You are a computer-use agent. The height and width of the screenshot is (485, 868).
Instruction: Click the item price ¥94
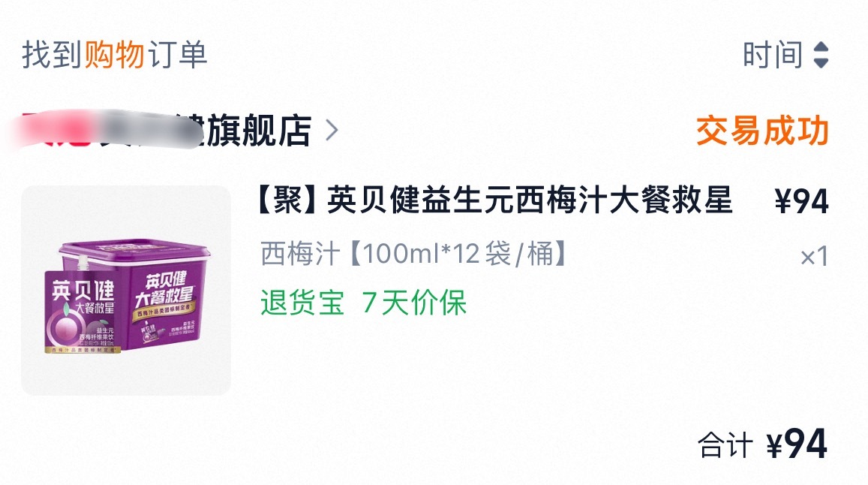point(801,200)
